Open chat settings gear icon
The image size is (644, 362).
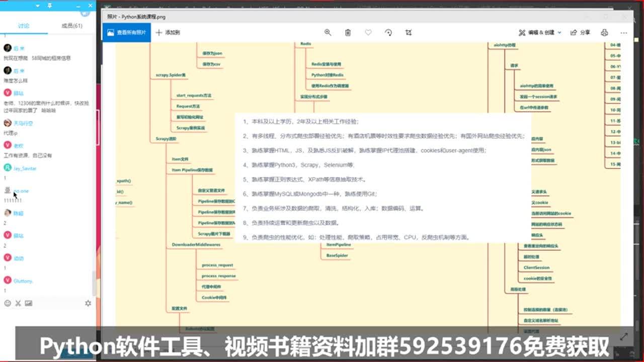[x=88, y=303]
